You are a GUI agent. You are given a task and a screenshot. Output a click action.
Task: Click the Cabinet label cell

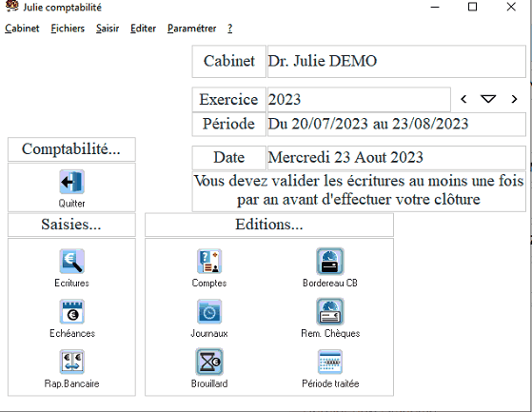click(x=229, y=62)
